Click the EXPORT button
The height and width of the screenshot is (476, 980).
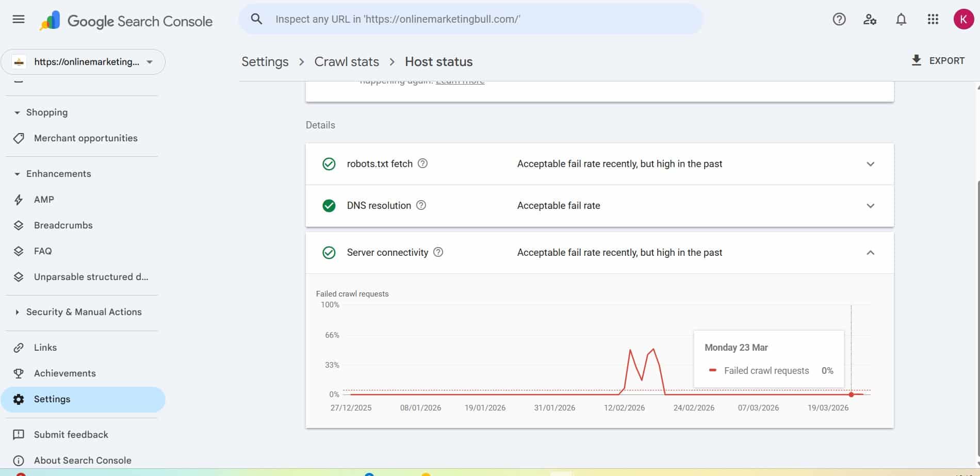tap(939, 60)
